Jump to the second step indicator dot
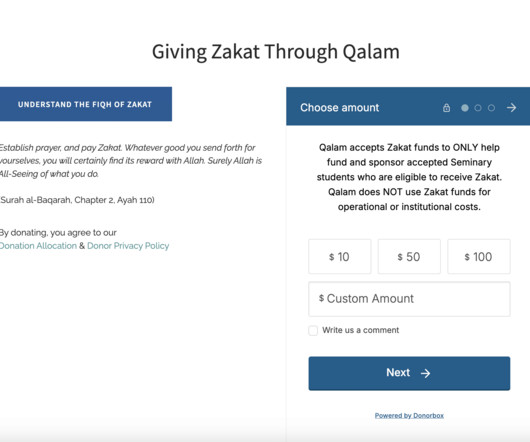Viewport: 530px width, 442px height. 478,108
